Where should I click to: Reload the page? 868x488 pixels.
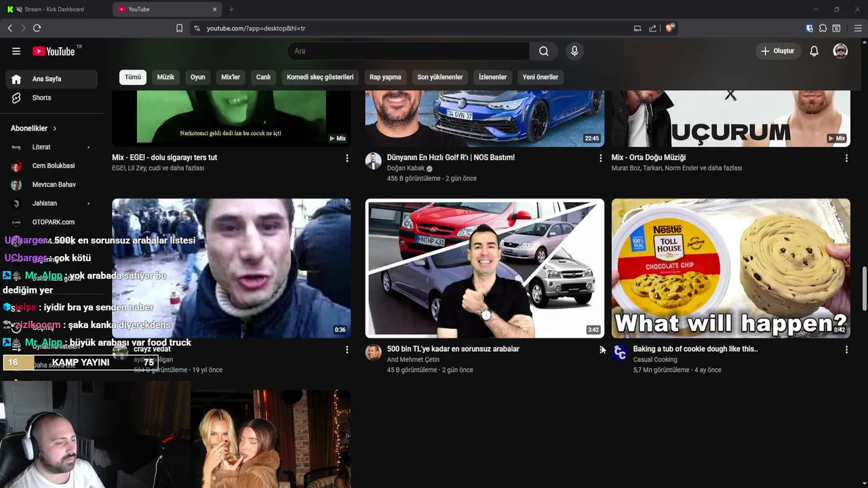37,28
